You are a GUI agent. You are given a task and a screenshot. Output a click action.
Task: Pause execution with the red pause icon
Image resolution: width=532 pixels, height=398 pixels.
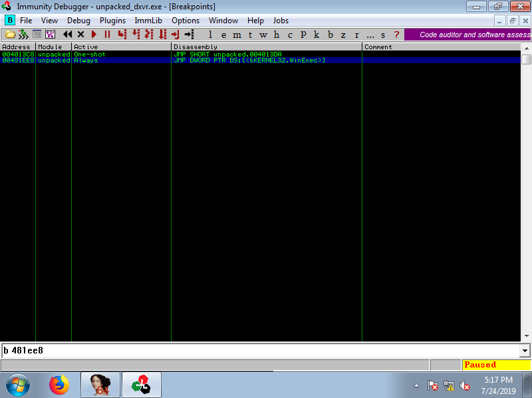click(107, 35)
